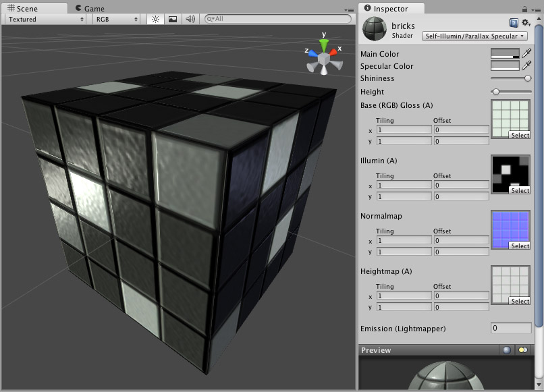Toggle scene effects with the image icon
This screenshot has width=544, height=392.
click(x=171, y=20)
